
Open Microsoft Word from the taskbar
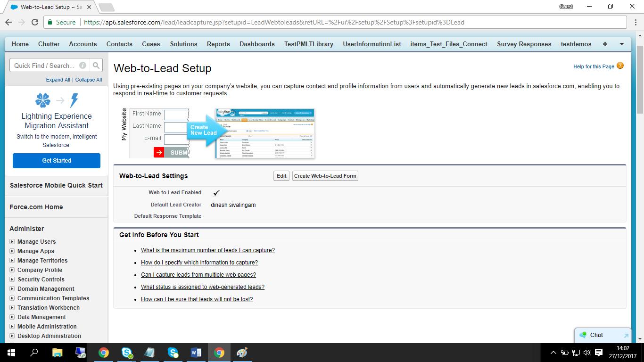(196, 353)
